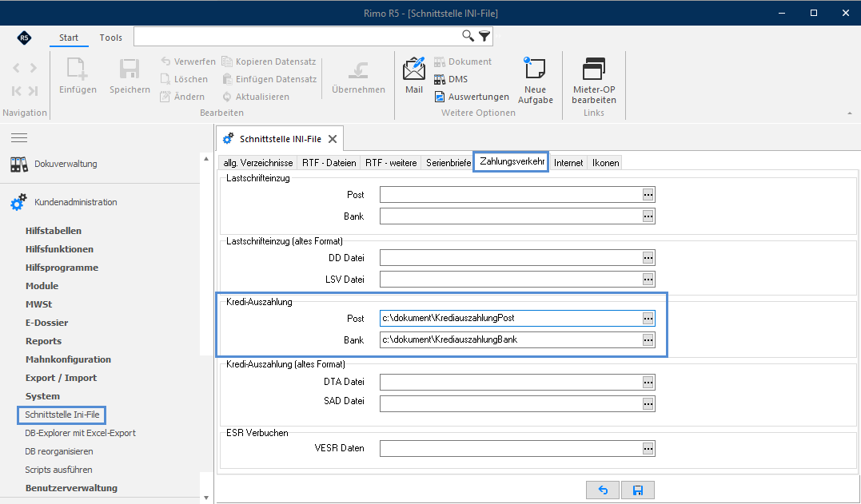Screen dimensions: 861x504
Task: Browse for Lastschrifteinzug Bank path
Action: 648,216
